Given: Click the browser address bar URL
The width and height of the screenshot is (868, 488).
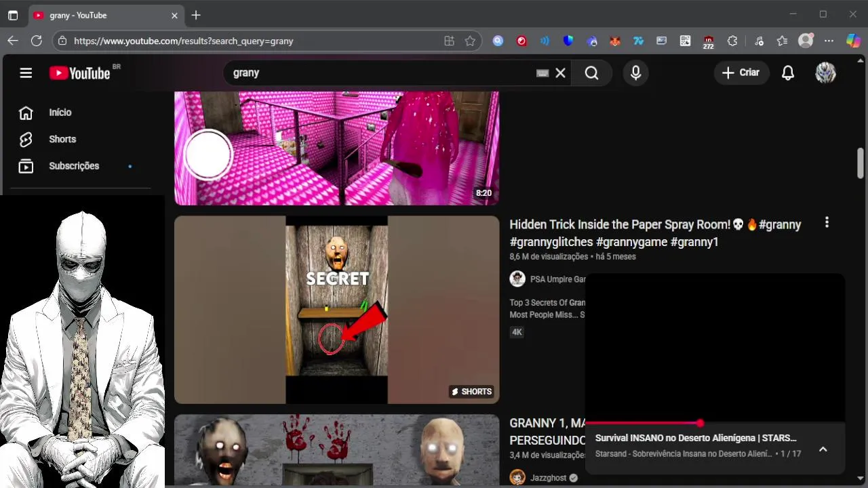Looking at the screenshot, I should (183, 41).
